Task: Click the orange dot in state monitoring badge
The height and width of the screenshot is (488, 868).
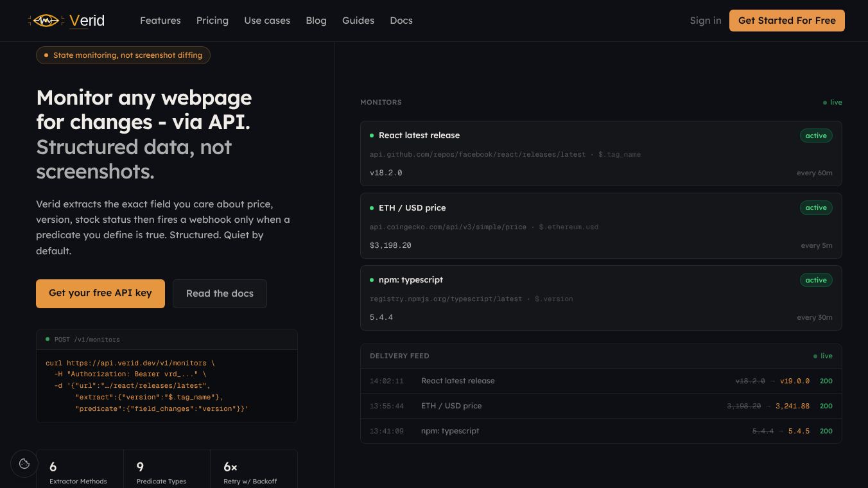Action: point(46,55)
